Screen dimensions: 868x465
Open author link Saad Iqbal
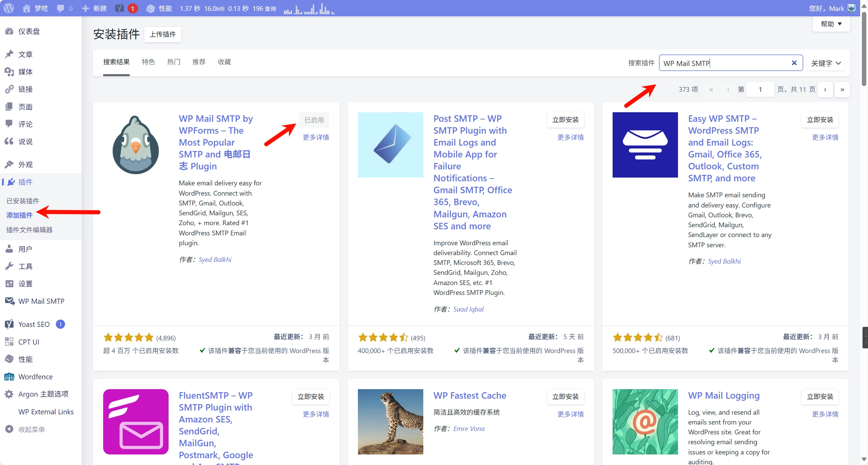[469, 309]
